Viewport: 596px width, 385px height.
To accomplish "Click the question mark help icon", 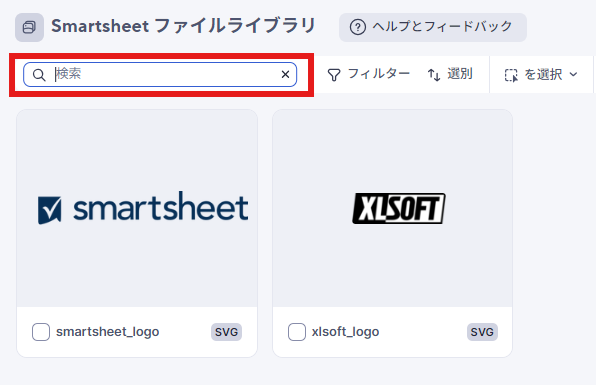I will click(358, 27).
